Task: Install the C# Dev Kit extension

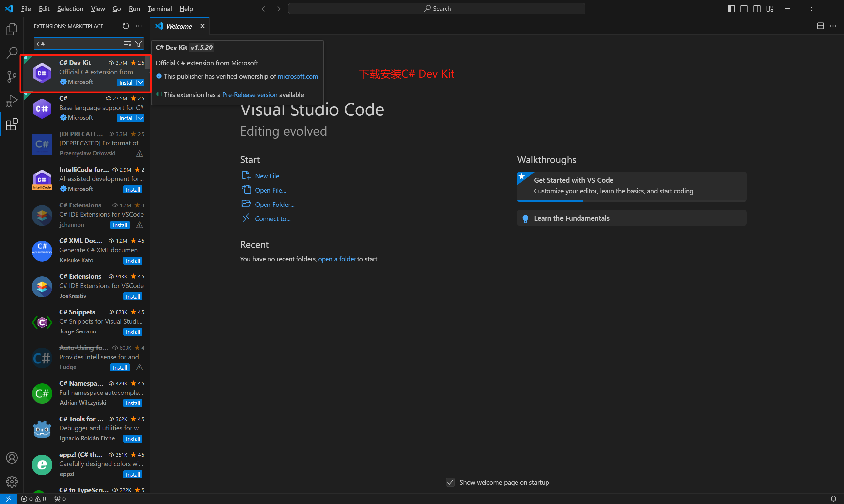Action: [x=126, y=82]
